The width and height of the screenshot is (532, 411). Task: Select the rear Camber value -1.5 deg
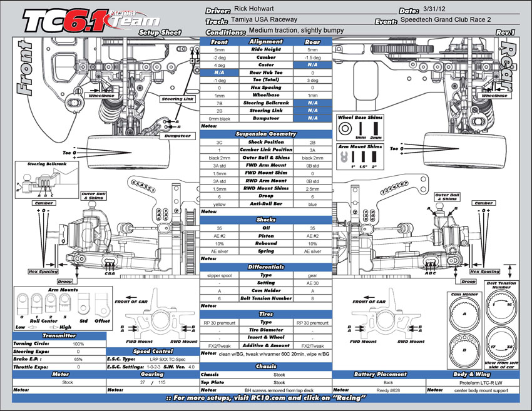point(312,58)
